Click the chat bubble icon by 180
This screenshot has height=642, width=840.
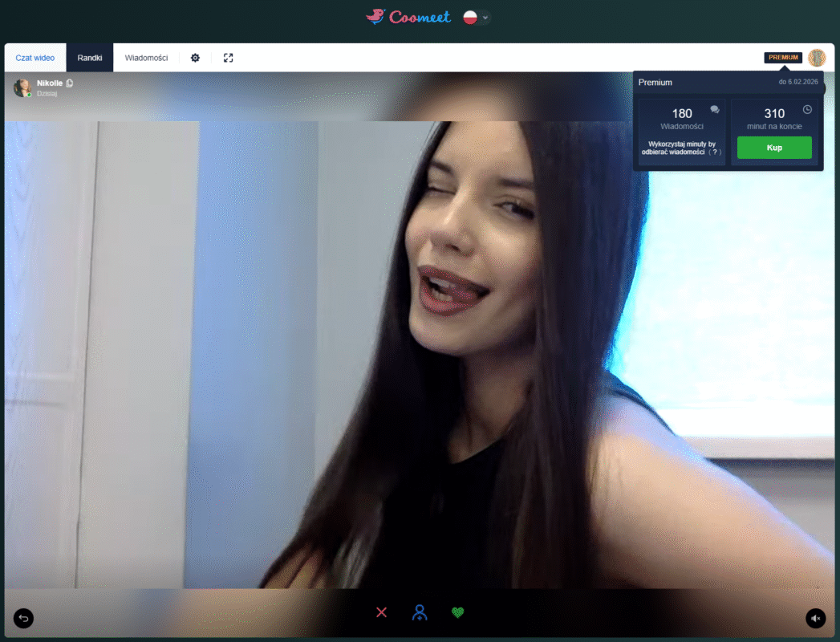715,109
